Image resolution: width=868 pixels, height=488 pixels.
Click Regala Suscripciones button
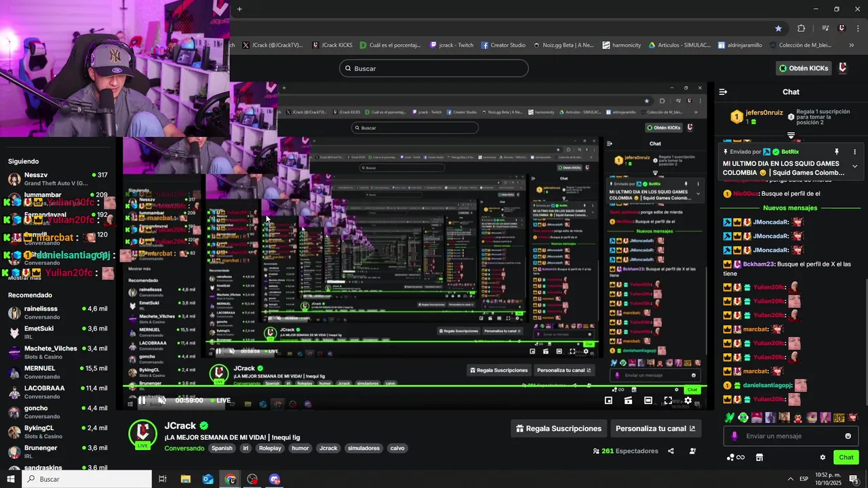[x=559, y=428]
